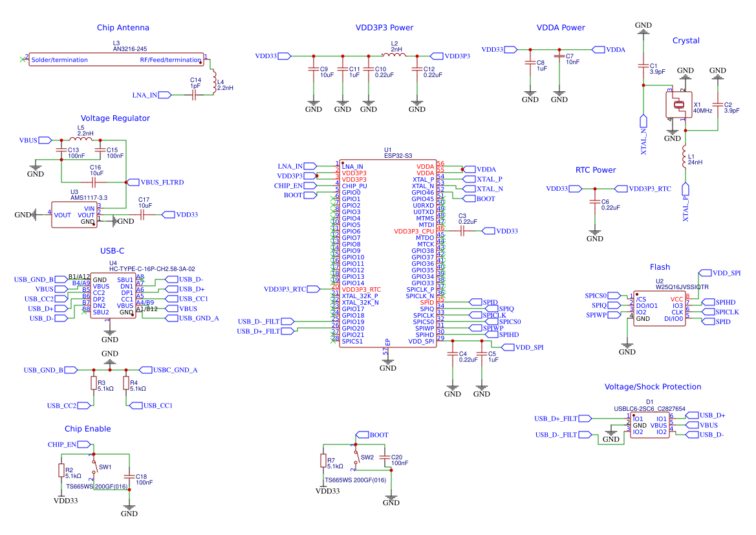This screenshot has height=535, width=756.
Task: Select capacitor C6 0.22uF symbol
Action: [x=595, y=202]
